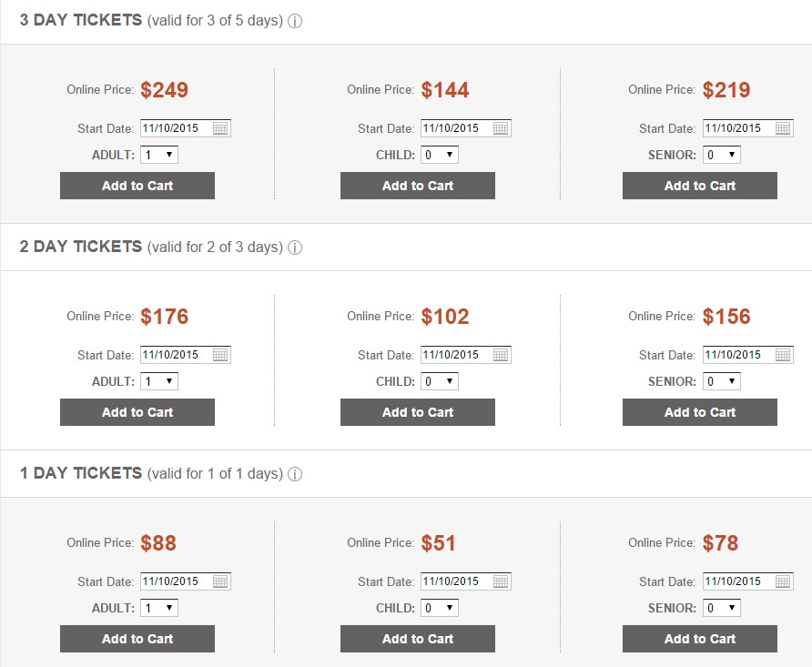The height and width of the screenshot is (667, 812).
Task: Open calendar picker for 3 Day child ticket
Action: [501, 128]
